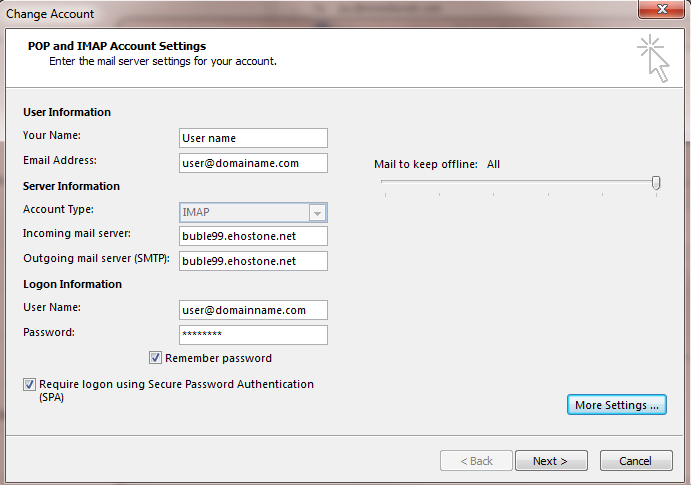Viewport: 691px width, 485px height.
Task: Click the cursor wizard icon in header
Action: (653, 59)
